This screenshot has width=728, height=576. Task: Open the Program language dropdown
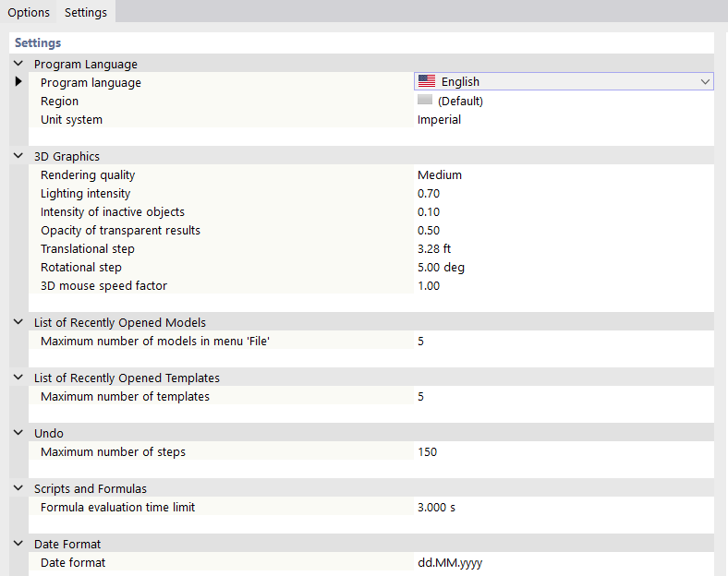706,82
